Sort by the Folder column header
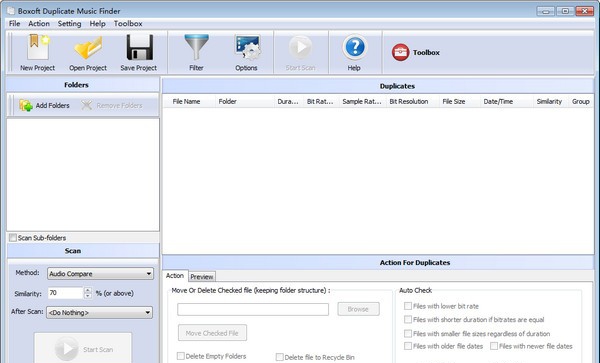 (x=245, y=101)
